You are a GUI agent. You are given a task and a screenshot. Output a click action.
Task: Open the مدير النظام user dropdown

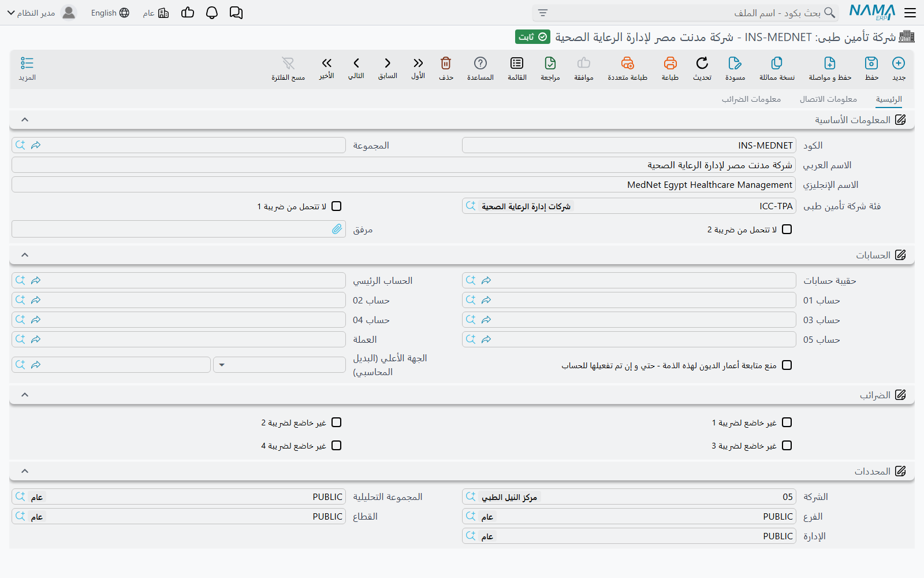pos(42,13)
